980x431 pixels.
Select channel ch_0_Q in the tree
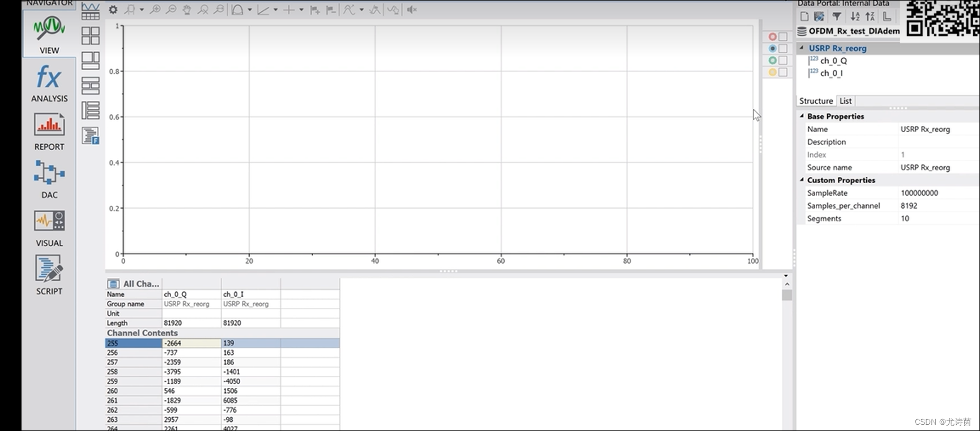click(833, 61)
